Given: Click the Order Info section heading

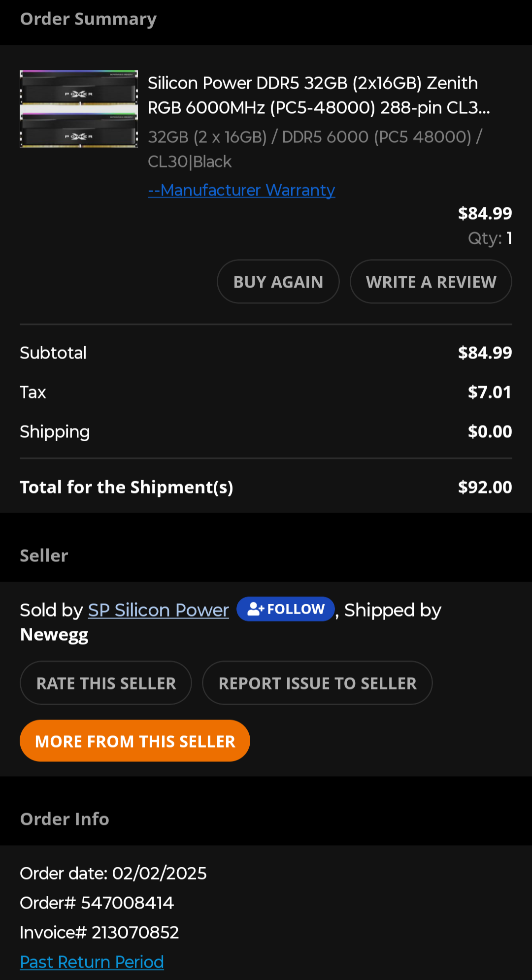Looking at the screenshot, I should [65, 819].
